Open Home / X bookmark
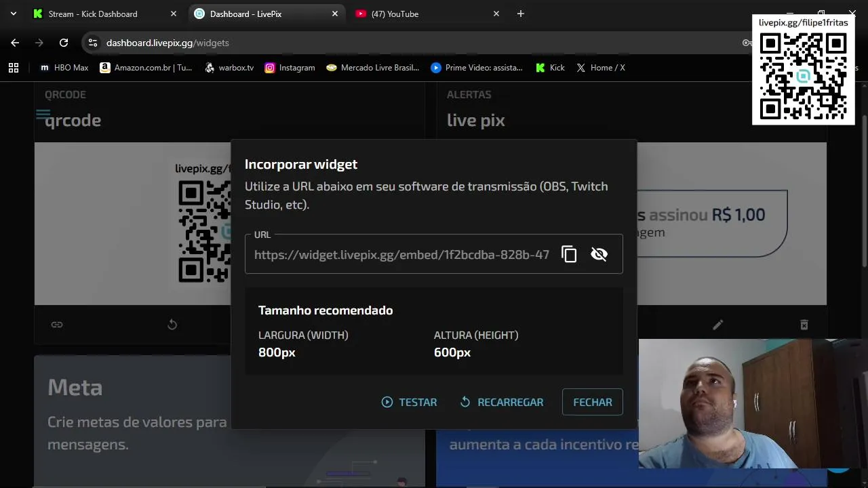Screen dimensions: 868x488 pyautogui.click(x=600, y=68)
